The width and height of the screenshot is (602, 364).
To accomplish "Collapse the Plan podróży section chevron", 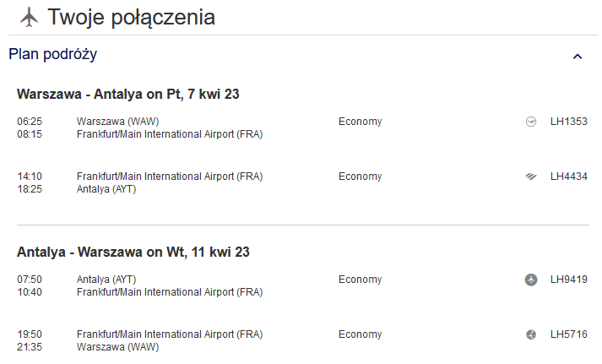I will [578, 57].
